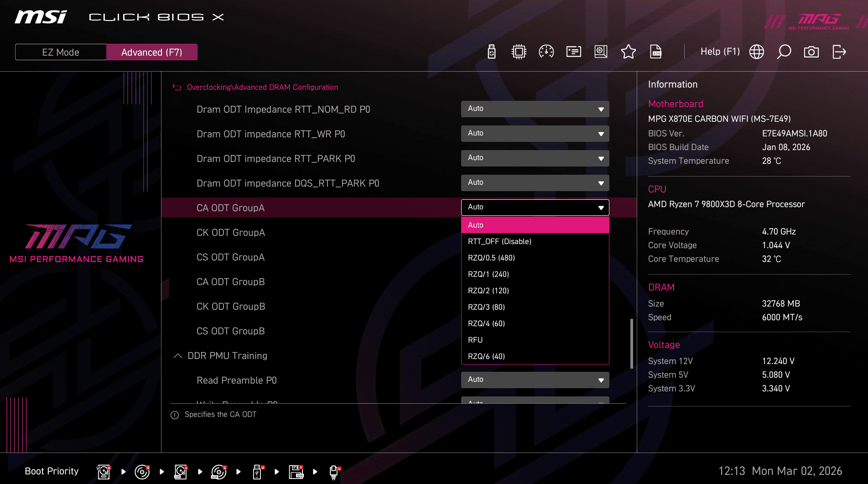Open Help (F1)
Viewport: 868px width, 484px height.
pyautogui.click(x=720, y=52)
